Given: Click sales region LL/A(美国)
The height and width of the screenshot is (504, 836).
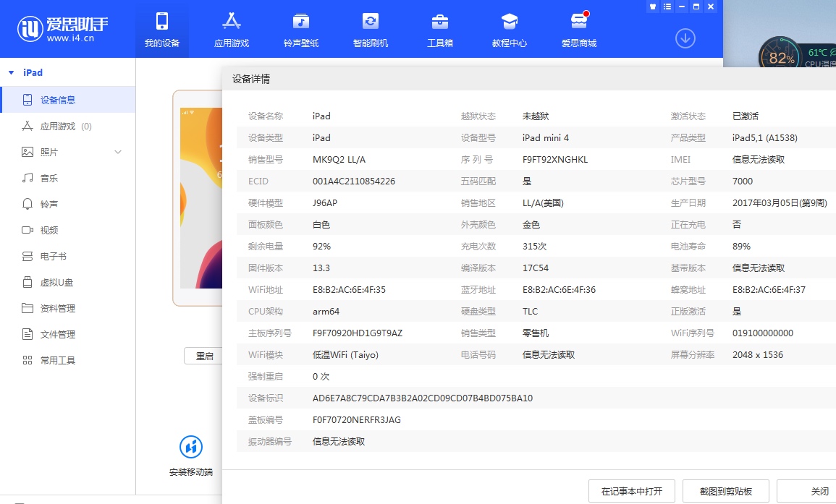Looking at the screenshot, I should click(543, 203).
